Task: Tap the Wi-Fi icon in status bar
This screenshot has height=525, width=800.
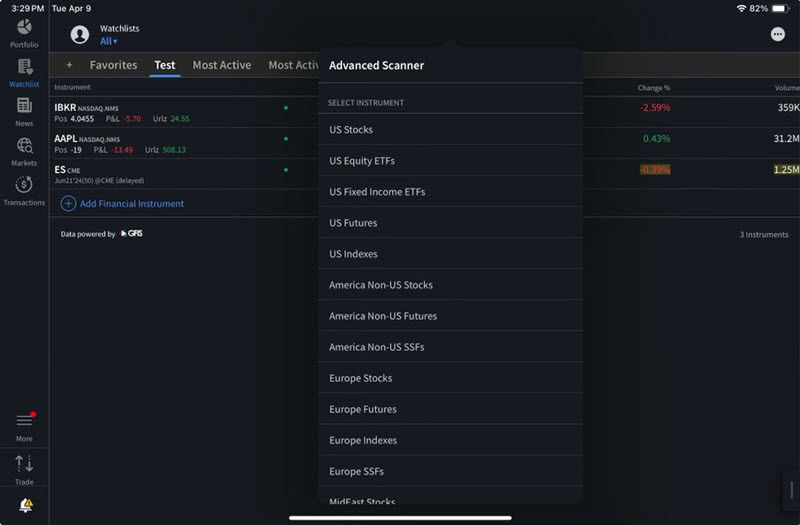Action: tap(741, 9)
